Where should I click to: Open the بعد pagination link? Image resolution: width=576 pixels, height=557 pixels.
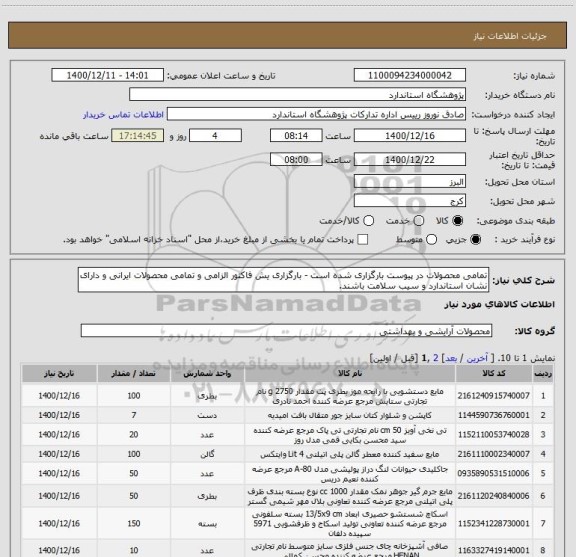tap(451, 358)
